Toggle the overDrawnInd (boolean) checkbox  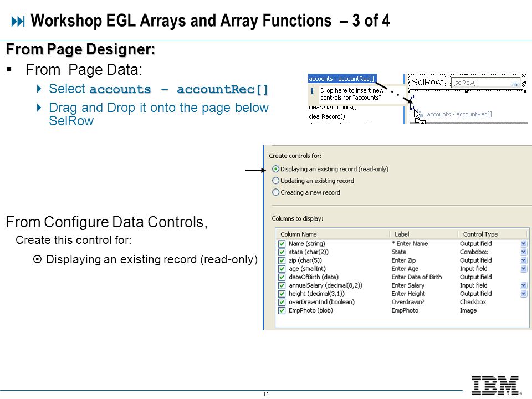282,302
